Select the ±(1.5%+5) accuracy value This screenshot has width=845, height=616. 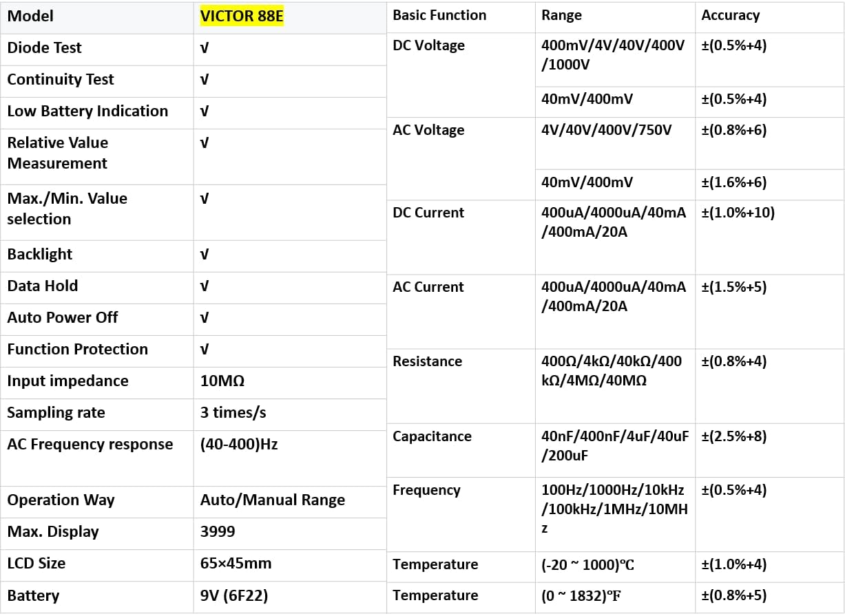click(734, 288)
